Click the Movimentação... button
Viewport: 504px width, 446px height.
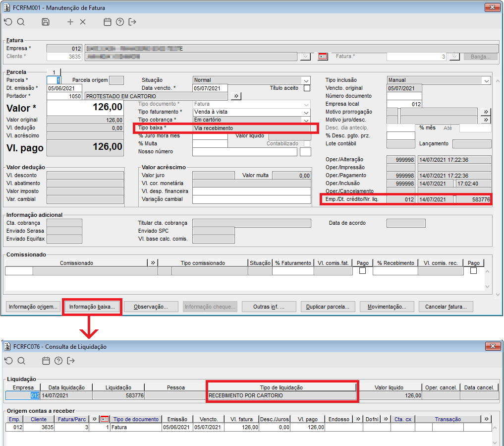(387, 307)
